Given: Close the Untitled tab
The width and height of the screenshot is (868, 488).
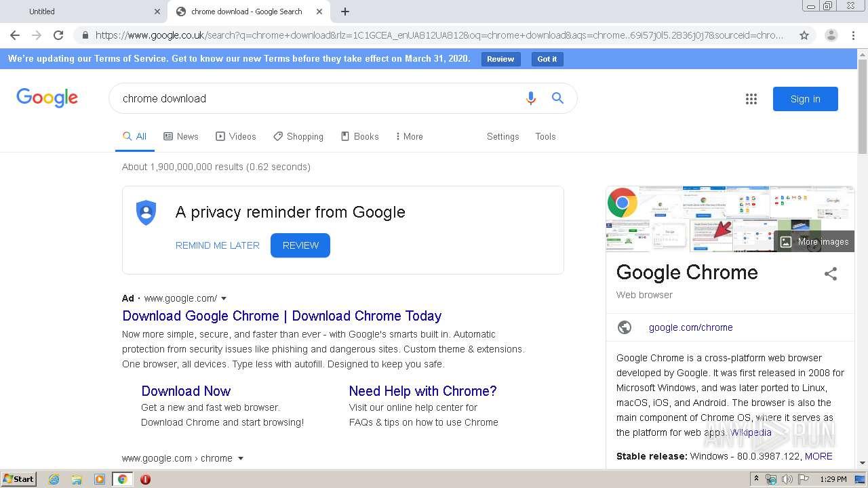Looking at the screenshot, I should [x=157, y=12].
